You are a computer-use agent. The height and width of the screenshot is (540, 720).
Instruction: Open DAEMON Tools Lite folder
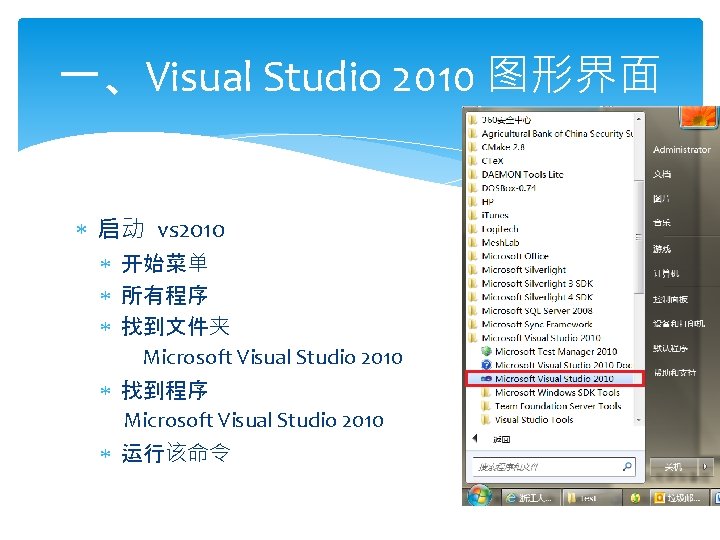coord(516,174)
